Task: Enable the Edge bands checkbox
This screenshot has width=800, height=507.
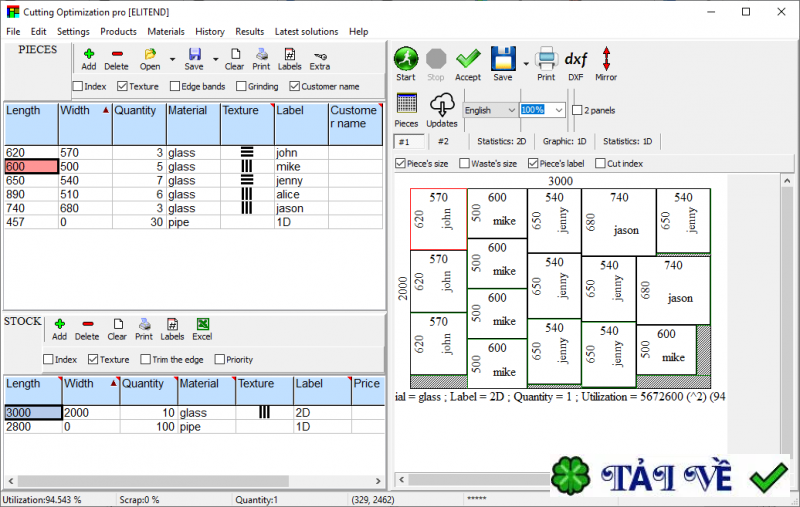Action: pyautogui.click(x=177, y=87)
